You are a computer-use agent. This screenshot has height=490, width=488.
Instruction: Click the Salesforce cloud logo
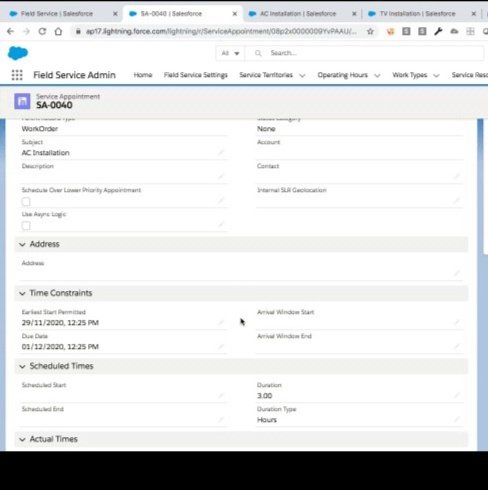(18, 53)
